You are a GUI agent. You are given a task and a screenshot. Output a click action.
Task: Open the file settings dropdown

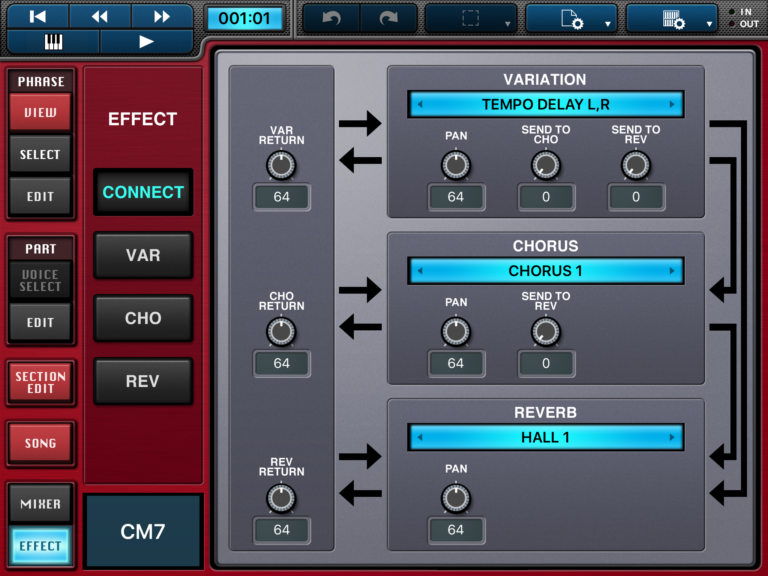571,20
